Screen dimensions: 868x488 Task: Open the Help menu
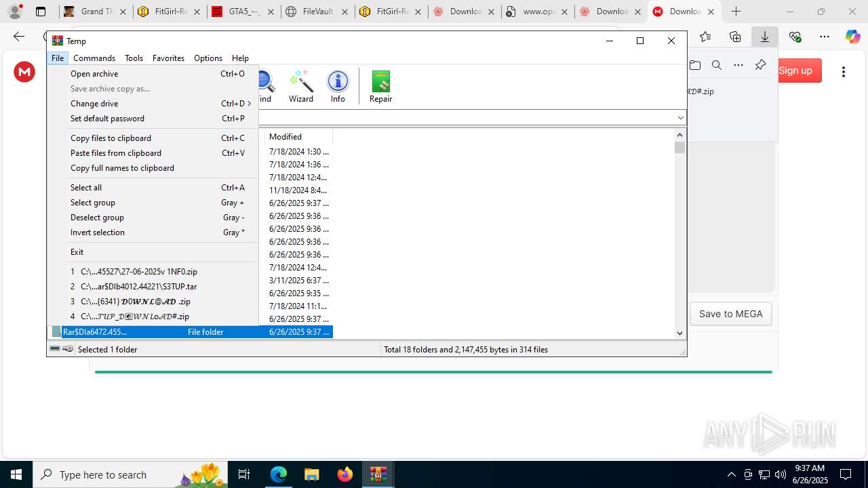240,58
